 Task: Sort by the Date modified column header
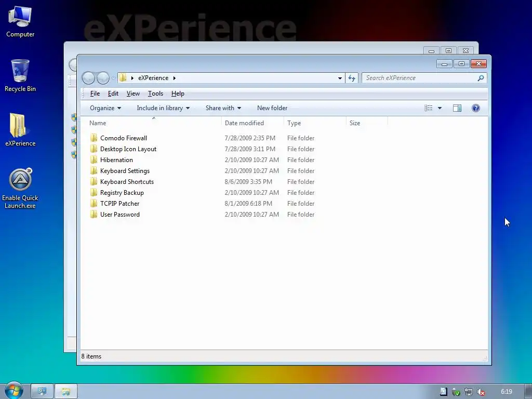[252, 123]
